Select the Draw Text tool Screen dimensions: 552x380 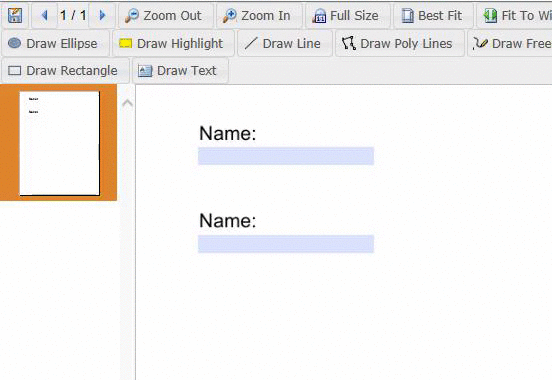click(x=180, y=70)
